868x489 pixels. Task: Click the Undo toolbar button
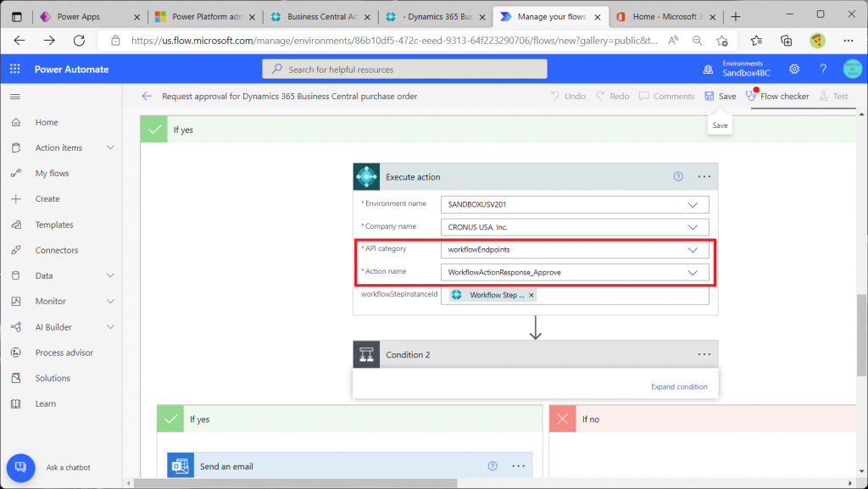(x=568, y=97)
